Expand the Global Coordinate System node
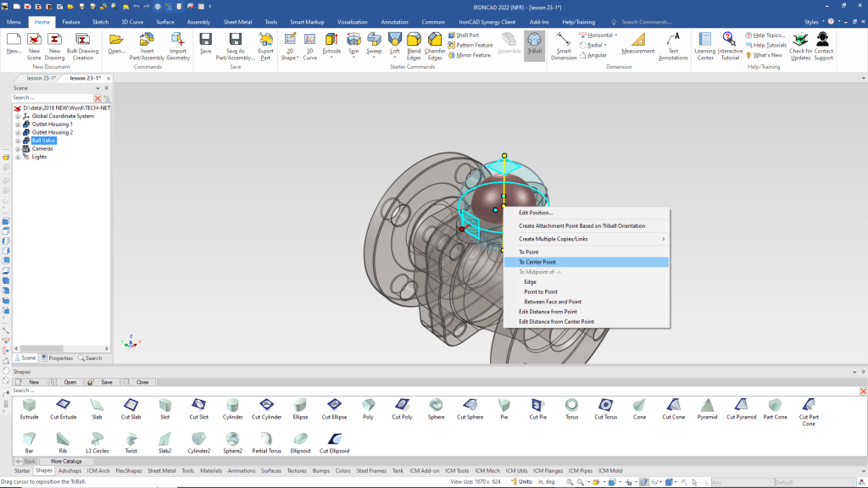The image size is (868, 488). click(17, 116)
